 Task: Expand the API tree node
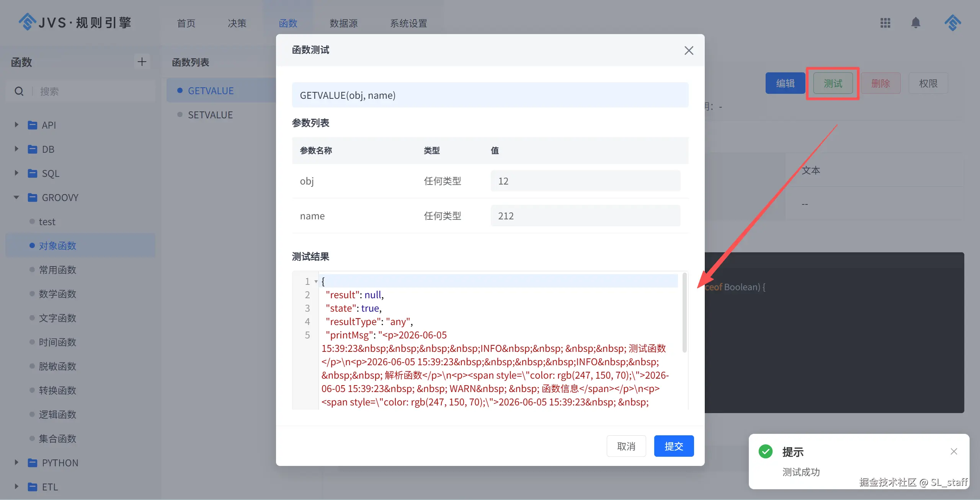click(16, 125)
